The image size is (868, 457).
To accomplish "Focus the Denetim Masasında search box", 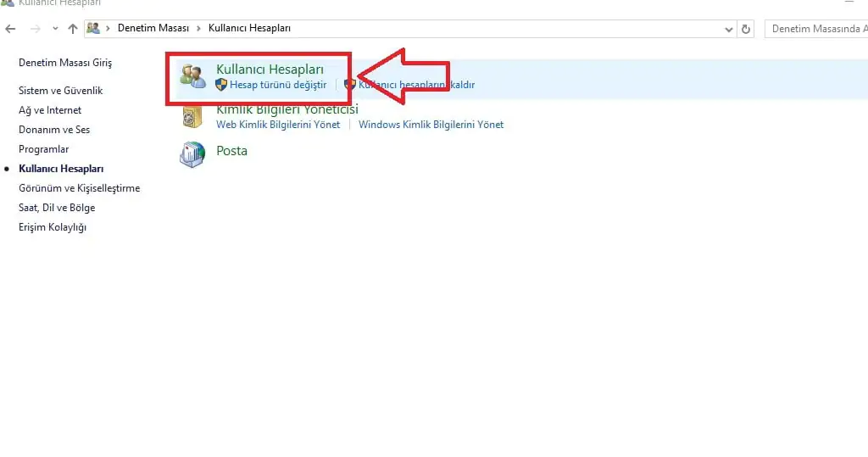I will coord(816,29).
